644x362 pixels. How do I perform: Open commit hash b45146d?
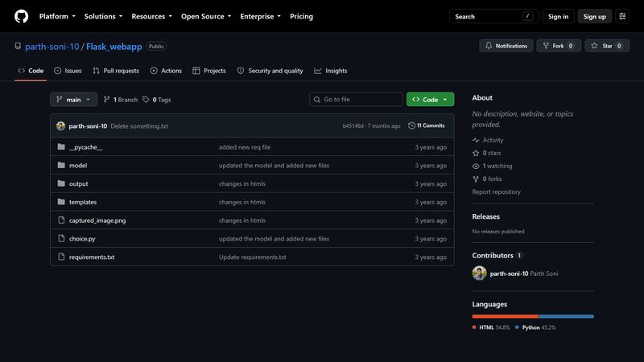(x=353, y=126)
